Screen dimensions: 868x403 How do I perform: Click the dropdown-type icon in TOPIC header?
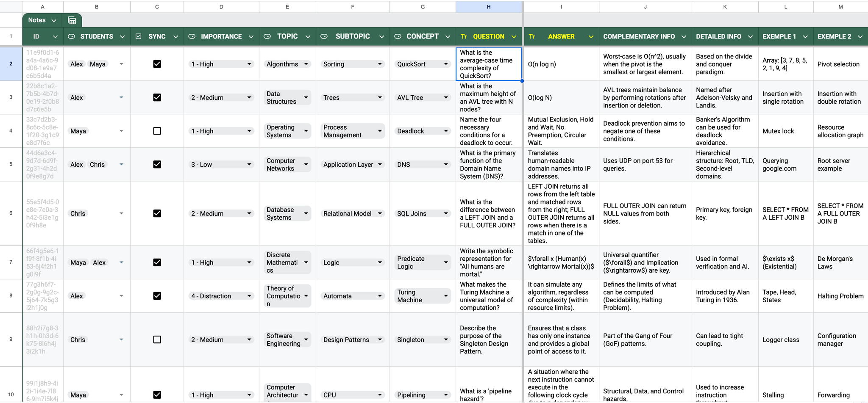pyautogui.click(x=267, y=36)
